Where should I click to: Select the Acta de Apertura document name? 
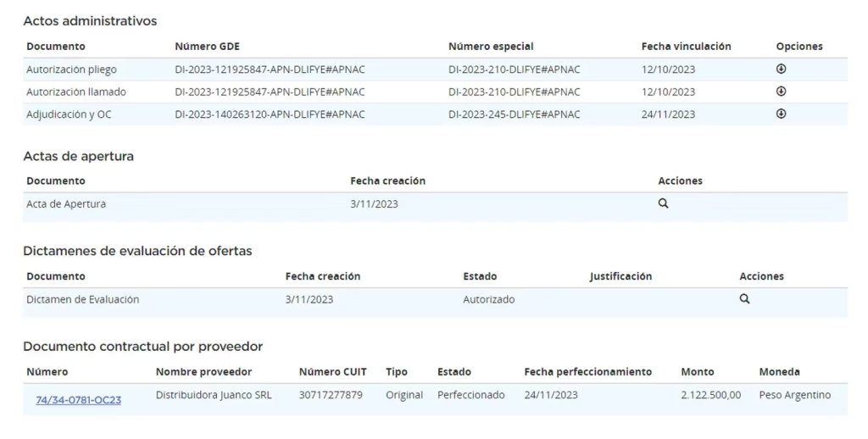pyautogui.click(x=66, y=204)
